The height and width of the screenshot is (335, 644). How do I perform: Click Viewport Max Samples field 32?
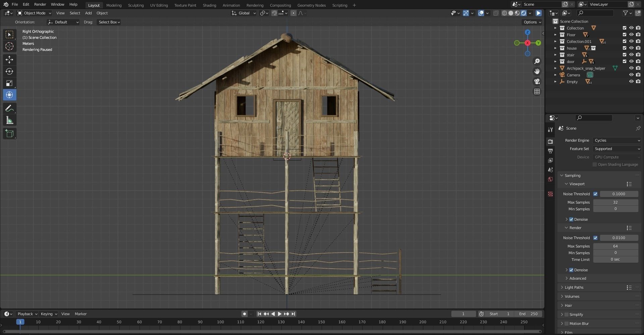tap(615, 202)
